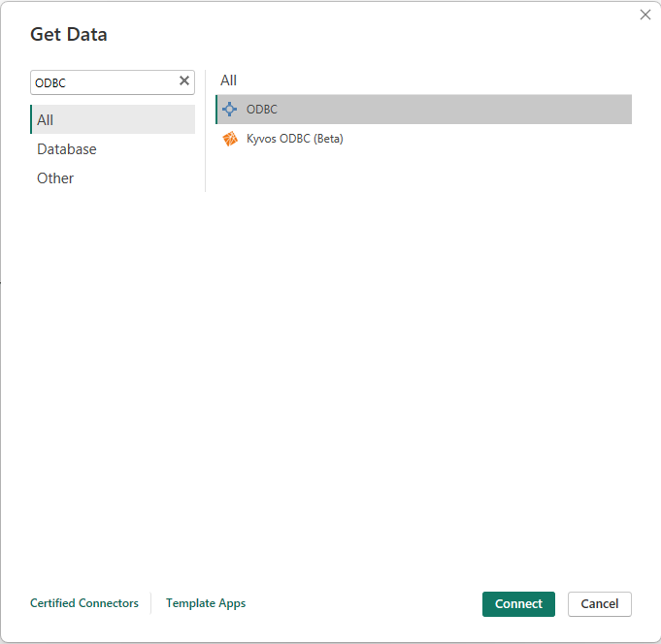Close the Get Data dialog
Screen dimensions: 661x644
(x=645, y=15)
